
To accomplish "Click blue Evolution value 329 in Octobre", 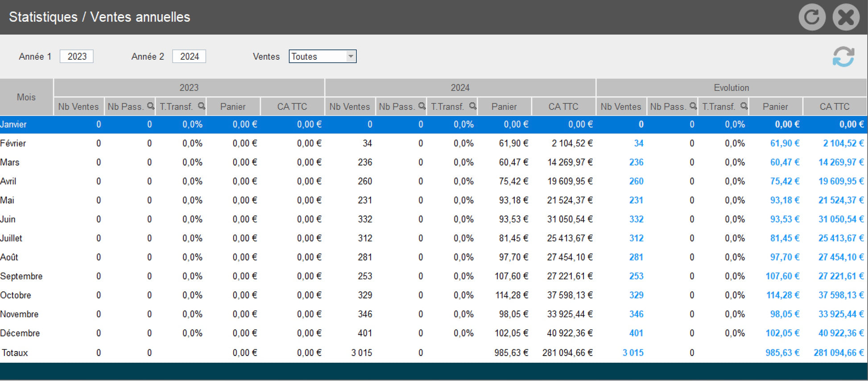I will pyautogui.click(x=636, y=295).
